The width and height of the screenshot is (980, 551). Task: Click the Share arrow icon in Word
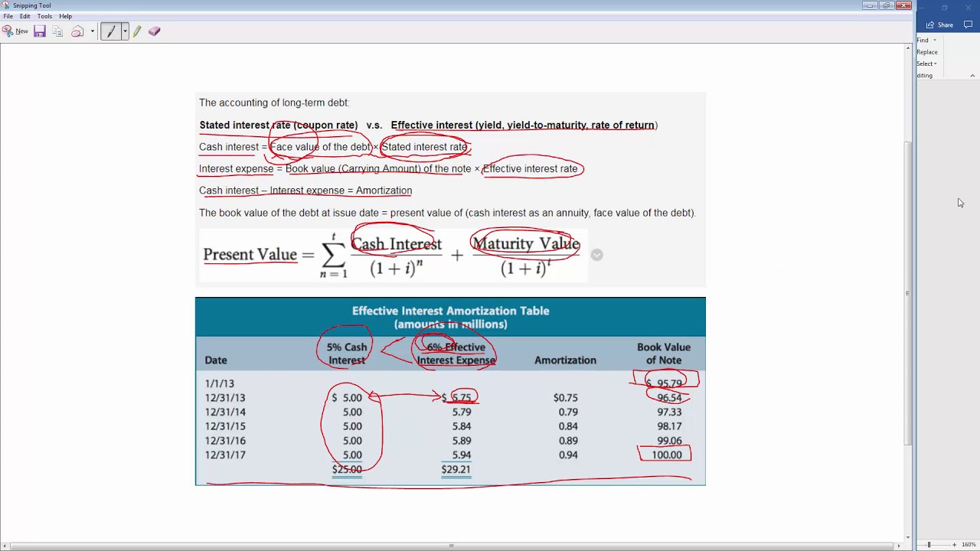coord(930,25)
